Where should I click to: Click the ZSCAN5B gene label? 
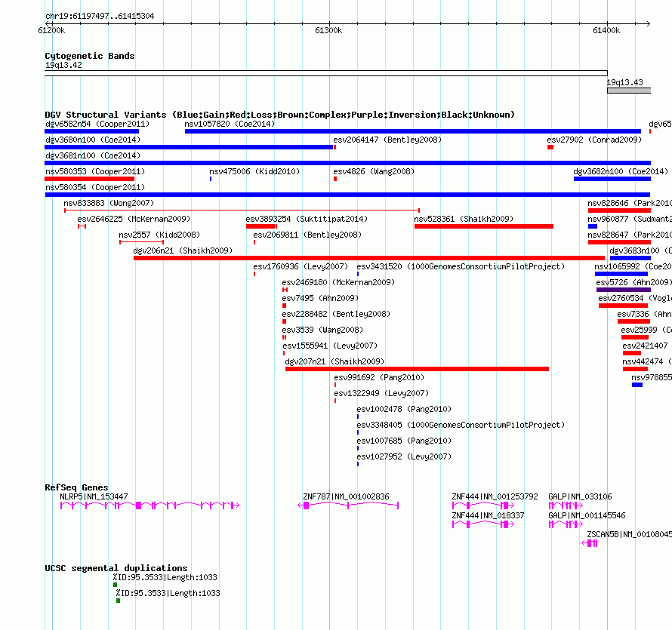point(629,534)
